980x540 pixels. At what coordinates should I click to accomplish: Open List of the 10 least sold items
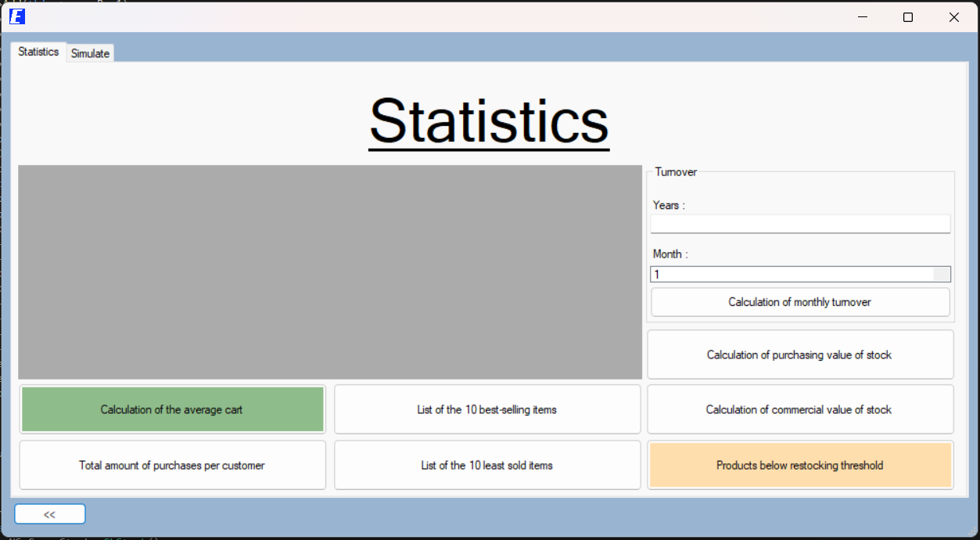[486, 465]
